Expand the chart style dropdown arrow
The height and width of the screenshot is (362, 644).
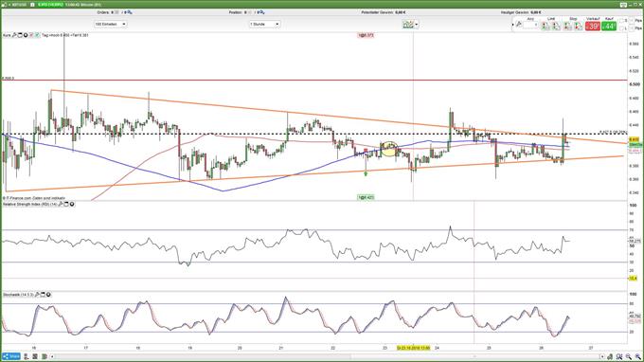click(x=417, y=25)
